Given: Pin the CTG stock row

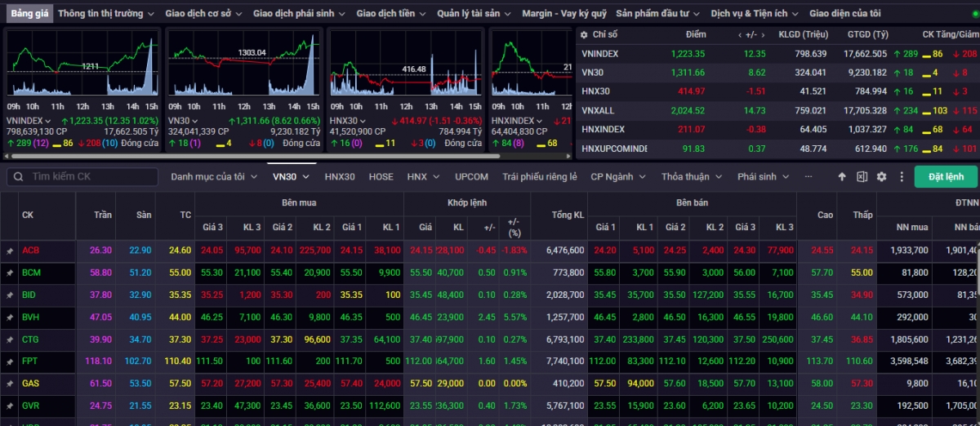Looking at the screenshot, I should pyautogui.click(x=10, y=339).
